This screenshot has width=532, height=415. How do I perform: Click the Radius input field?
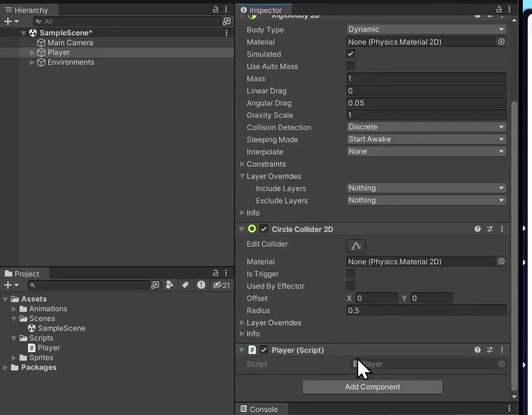(426, 310)
